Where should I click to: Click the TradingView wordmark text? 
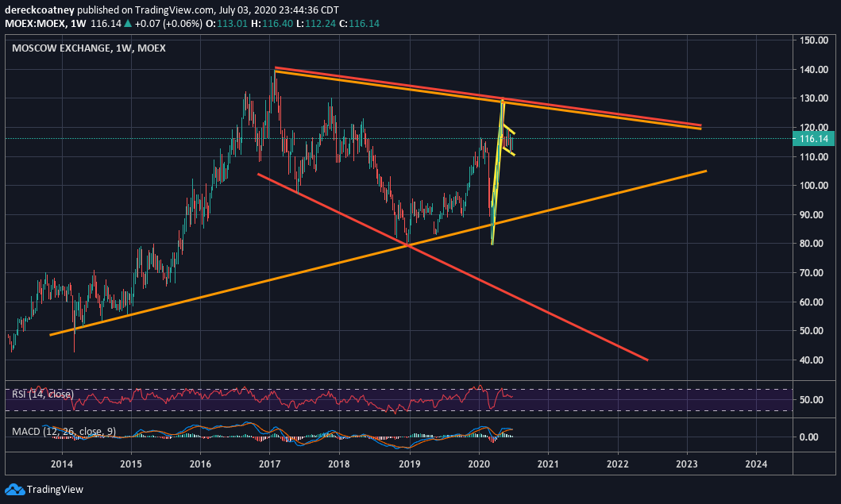point(56,490)
